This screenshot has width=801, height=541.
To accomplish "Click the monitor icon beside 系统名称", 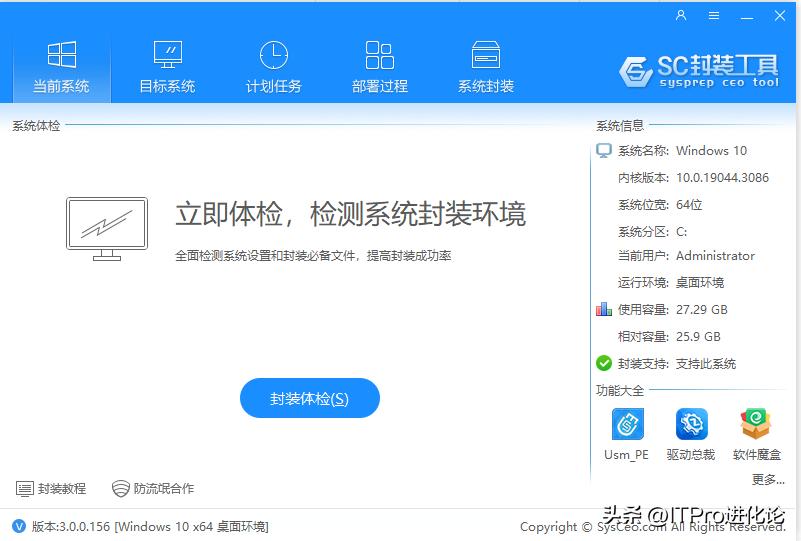I will 604,151.
